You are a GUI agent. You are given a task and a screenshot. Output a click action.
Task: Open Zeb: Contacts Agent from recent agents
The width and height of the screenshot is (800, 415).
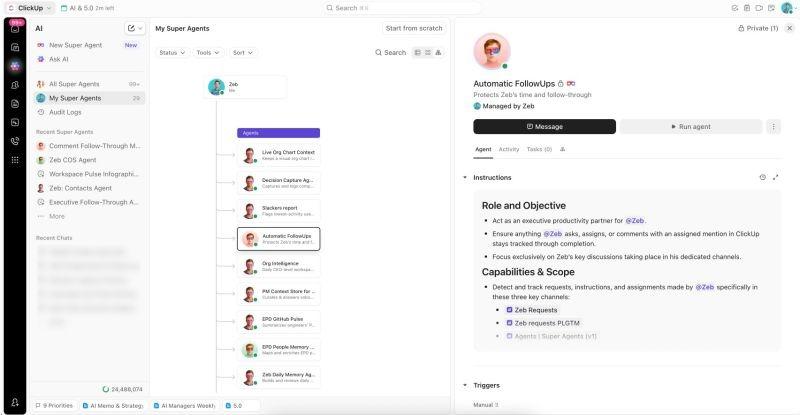coord(90,188)
